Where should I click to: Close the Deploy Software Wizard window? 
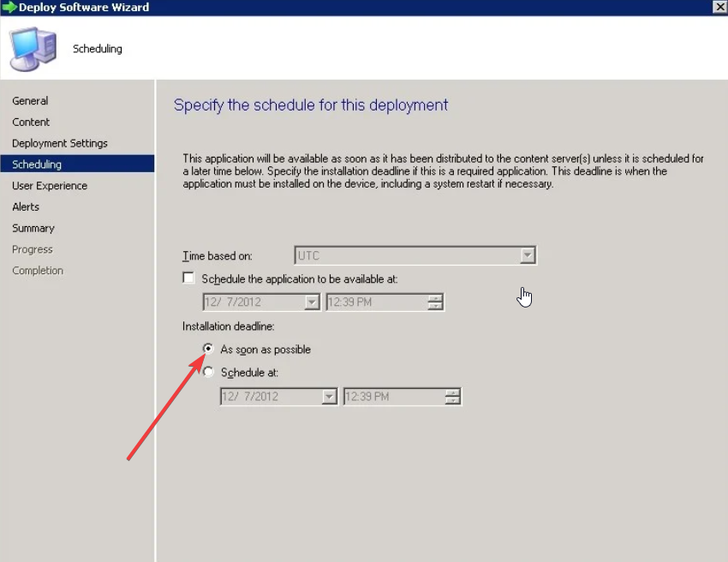tap(719, 7)
